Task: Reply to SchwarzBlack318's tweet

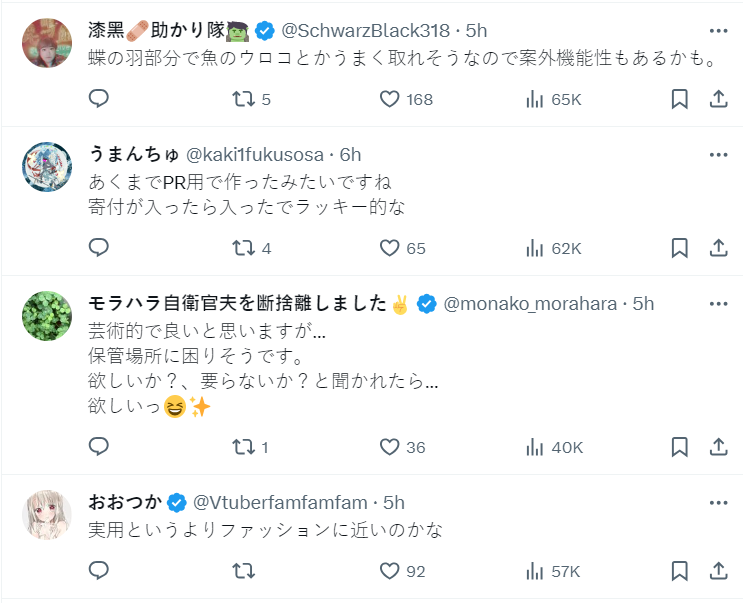Action: coord(98,99)
